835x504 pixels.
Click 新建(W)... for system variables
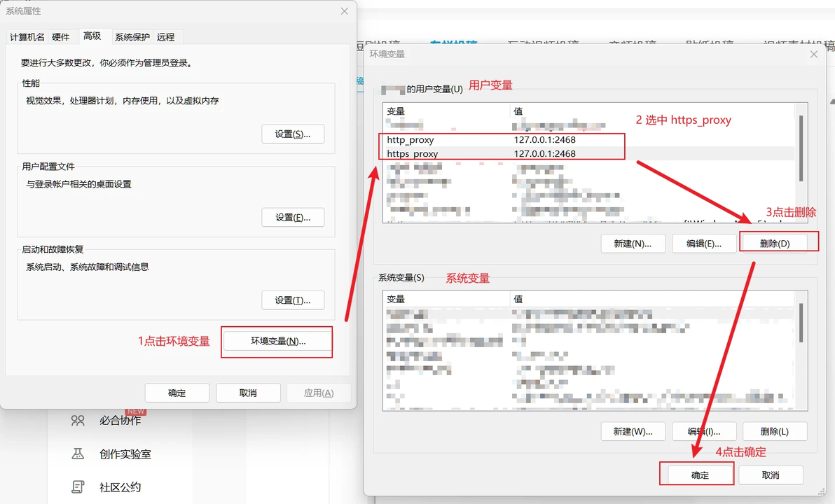pyautogui.click(x=633, y=432)
